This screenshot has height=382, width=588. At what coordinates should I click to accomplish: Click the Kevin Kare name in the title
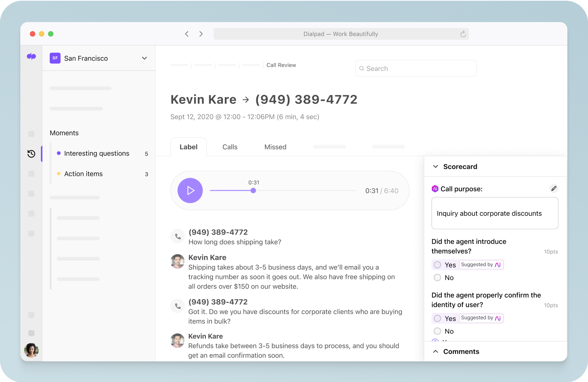click(x=203, y=99)
